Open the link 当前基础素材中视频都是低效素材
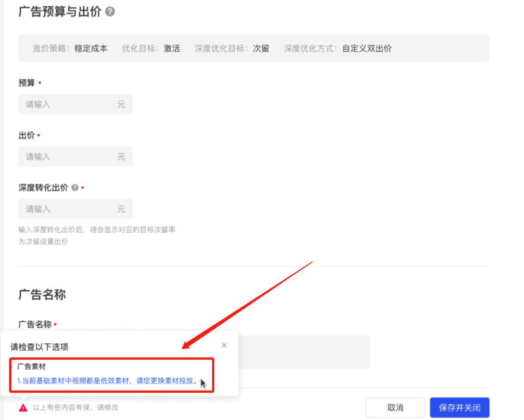 point(108,381)
